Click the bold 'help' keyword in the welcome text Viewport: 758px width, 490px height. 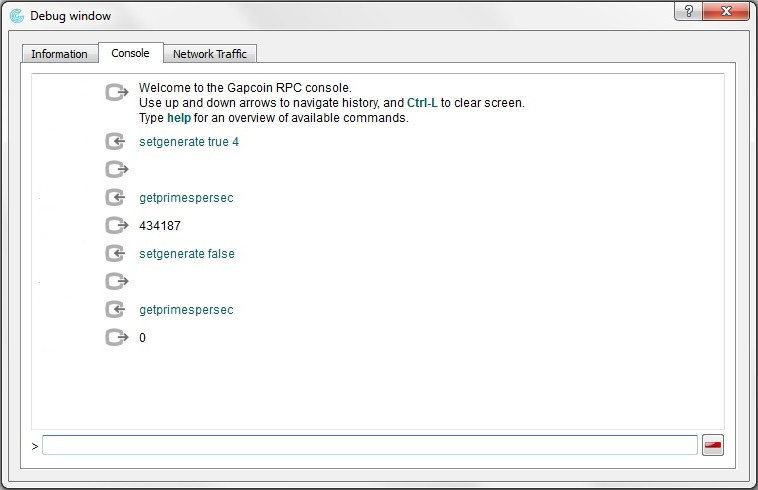click(179, 118)
